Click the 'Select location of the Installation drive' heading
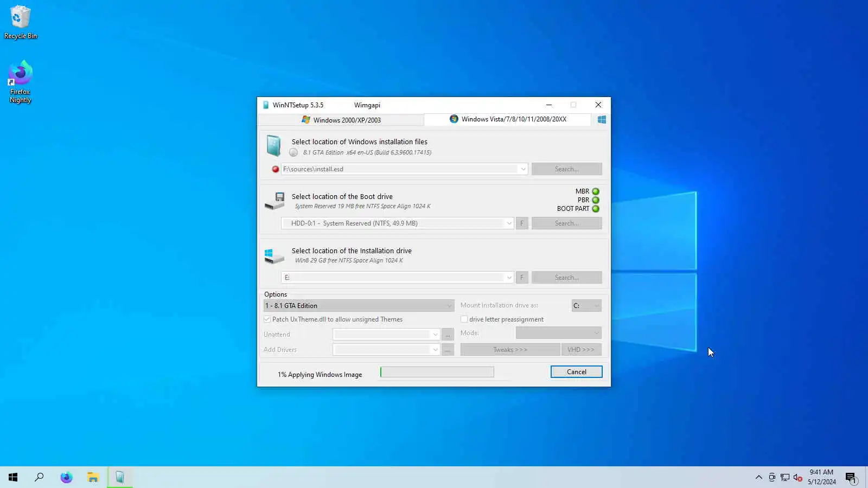Viewport: 868px width, 488px height. pos(352,251)
